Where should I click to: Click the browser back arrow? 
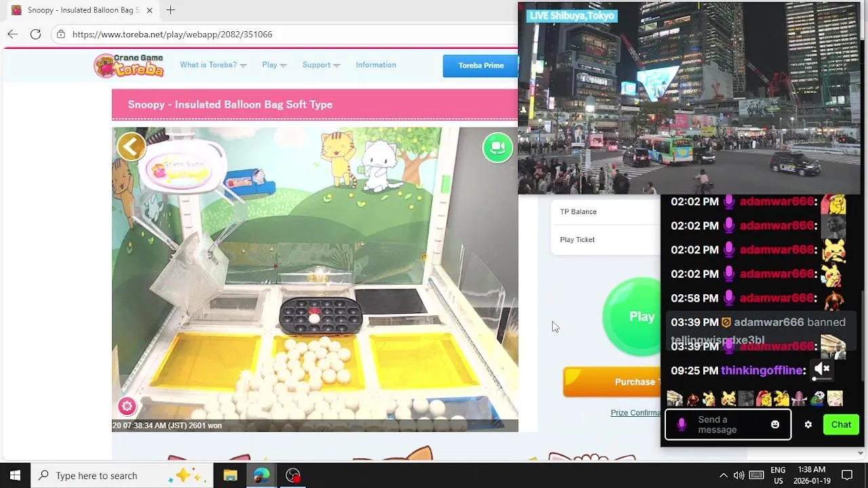tap(13, 34)
